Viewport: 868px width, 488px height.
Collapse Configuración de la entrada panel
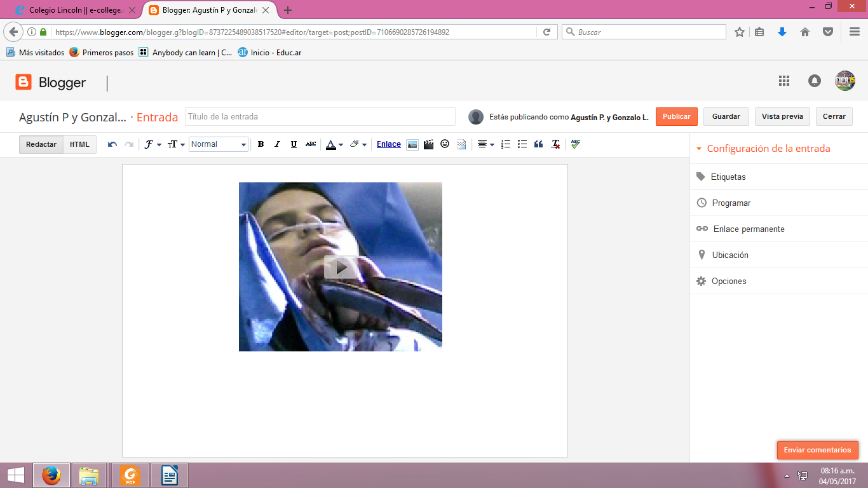coord(763,149)
